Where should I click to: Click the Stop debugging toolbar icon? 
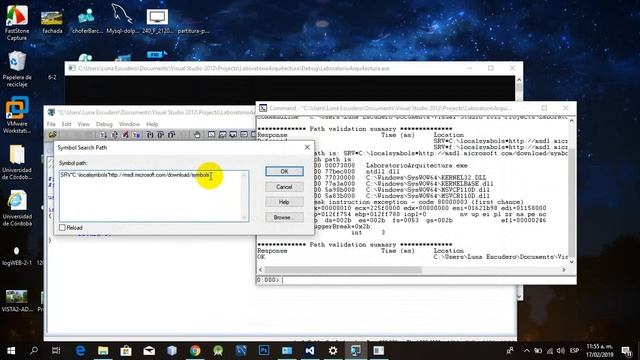click(x=125, y=135)
